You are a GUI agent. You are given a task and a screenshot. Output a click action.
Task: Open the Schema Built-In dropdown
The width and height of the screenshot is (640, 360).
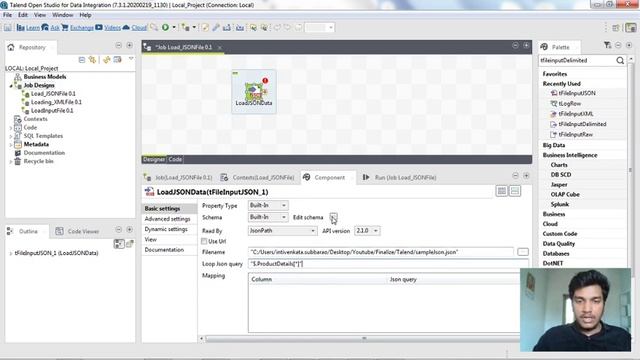click(x=268, y=217)
